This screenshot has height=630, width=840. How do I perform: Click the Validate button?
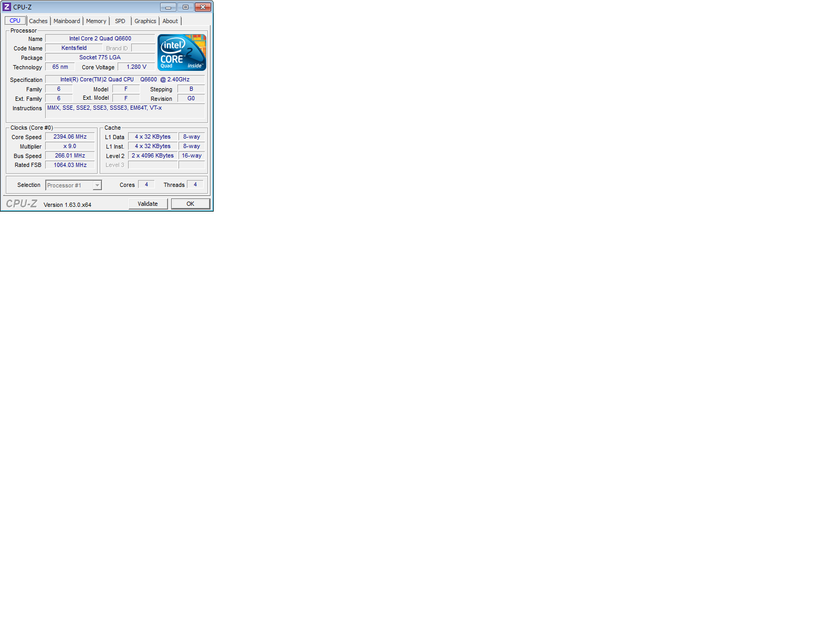coord(148,204)
